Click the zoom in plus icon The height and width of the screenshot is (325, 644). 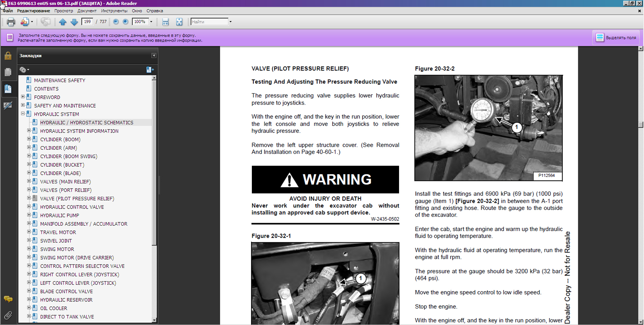pos(125,22)
